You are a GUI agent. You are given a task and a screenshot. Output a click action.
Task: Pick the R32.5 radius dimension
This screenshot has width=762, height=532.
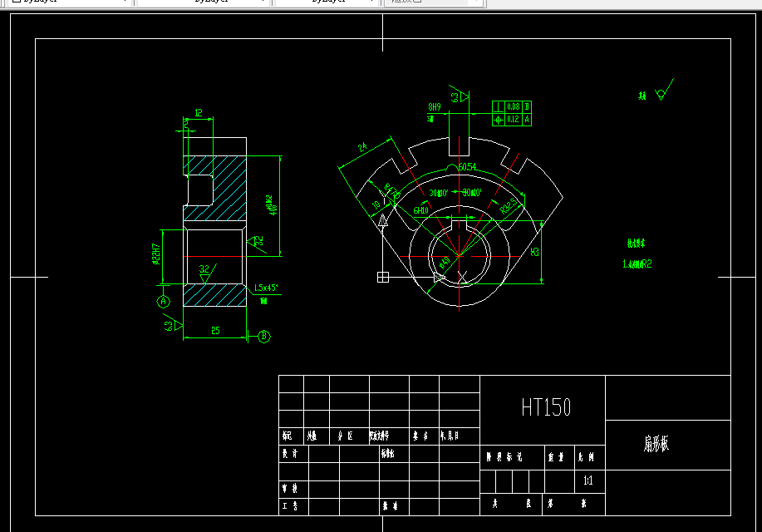pos(509,206)
